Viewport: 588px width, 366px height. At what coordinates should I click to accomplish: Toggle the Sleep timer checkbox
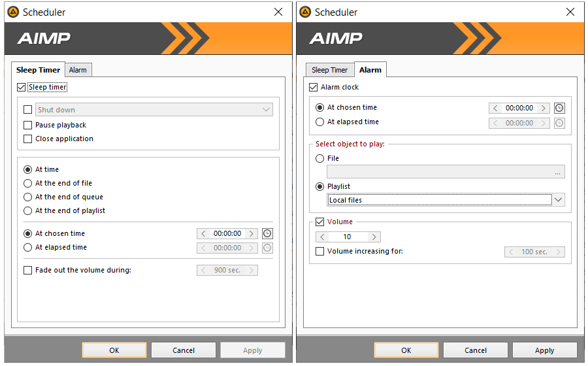click(x=22, y=88)
